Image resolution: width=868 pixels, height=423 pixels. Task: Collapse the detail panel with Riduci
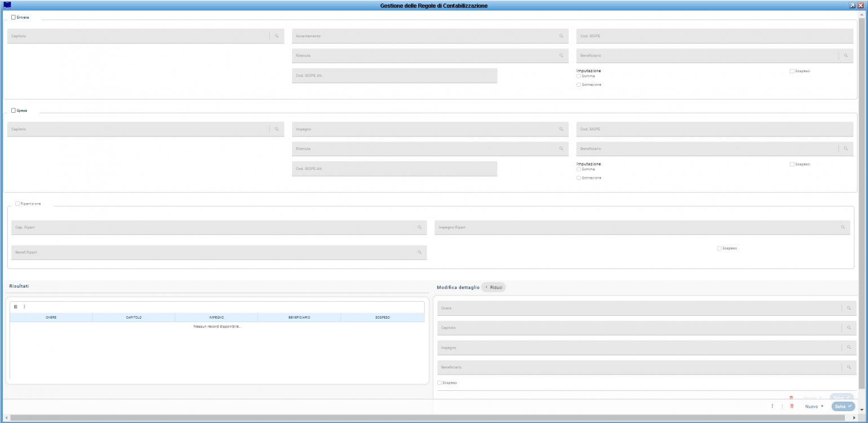point(494,288)
